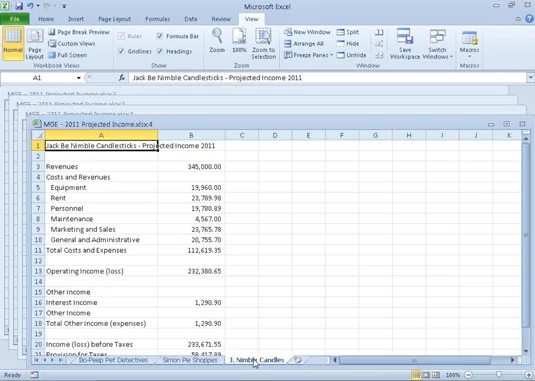Click status bar Normal view icon
Viewport: 535px width, 381px height.
pos(416,375)
